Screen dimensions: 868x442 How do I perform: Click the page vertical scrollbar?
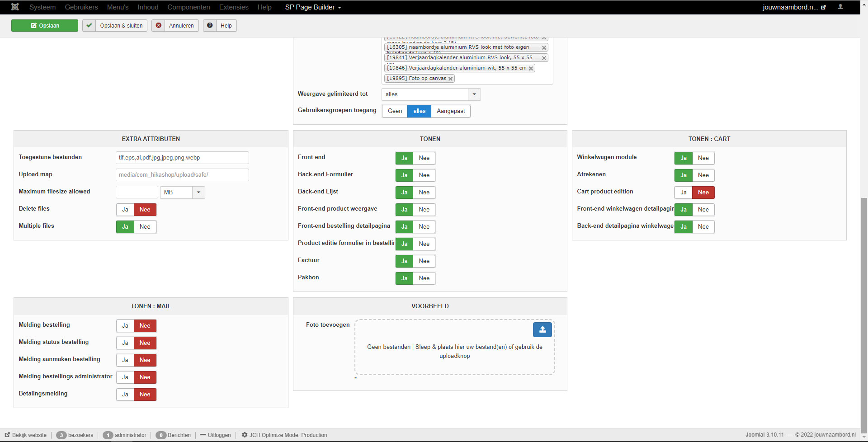coord(864,316)
